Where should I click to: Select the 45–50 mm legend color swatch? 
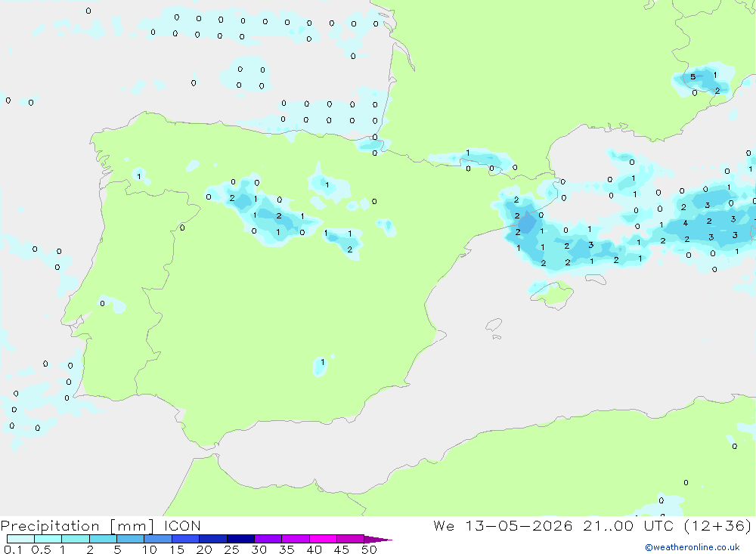(351, 539)
